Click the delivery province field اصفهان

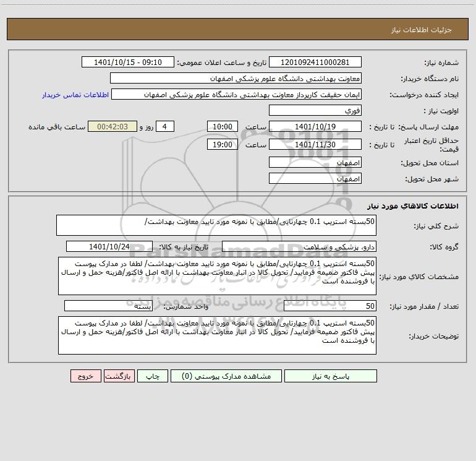click(315, 162)
